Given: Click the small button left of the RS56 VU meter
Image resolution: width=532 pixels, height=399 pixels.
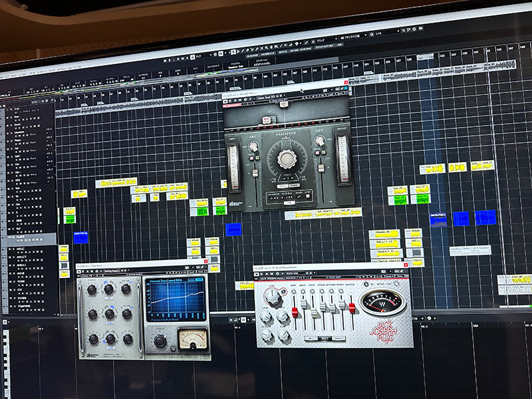Looking at the screenshot, I should click(x=173, y=349).
